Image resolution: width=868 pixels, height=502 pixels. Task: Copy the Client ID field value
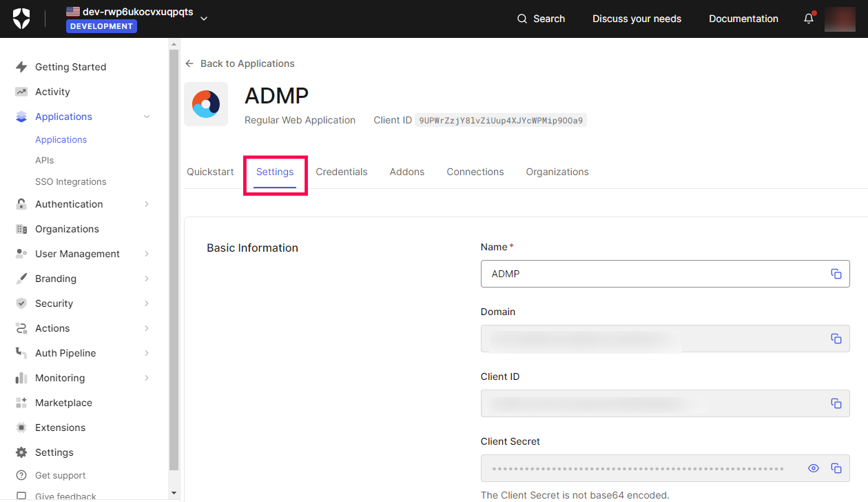[836, 403]
